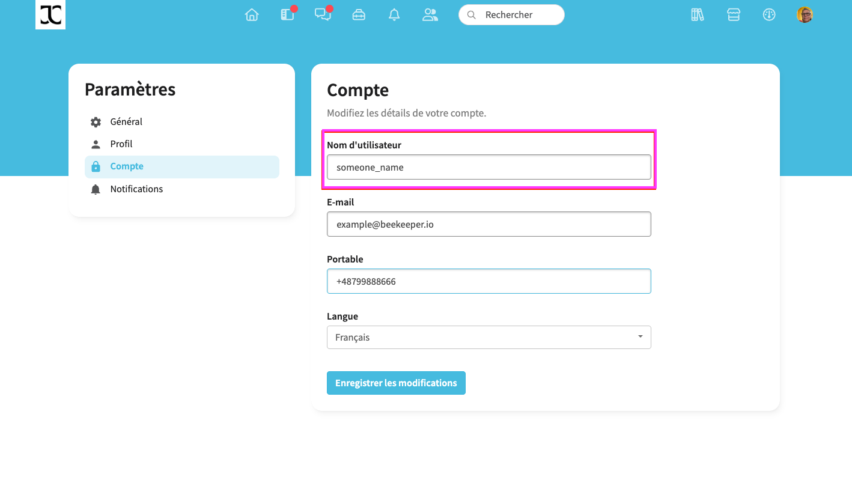
Task: Open the Langue dropdown
Action: click(x=489, y=338)
